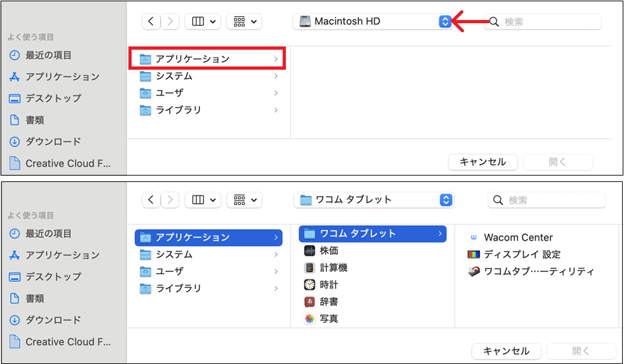Select Wacom Center app
624x364 pixels.
point(511,238)
